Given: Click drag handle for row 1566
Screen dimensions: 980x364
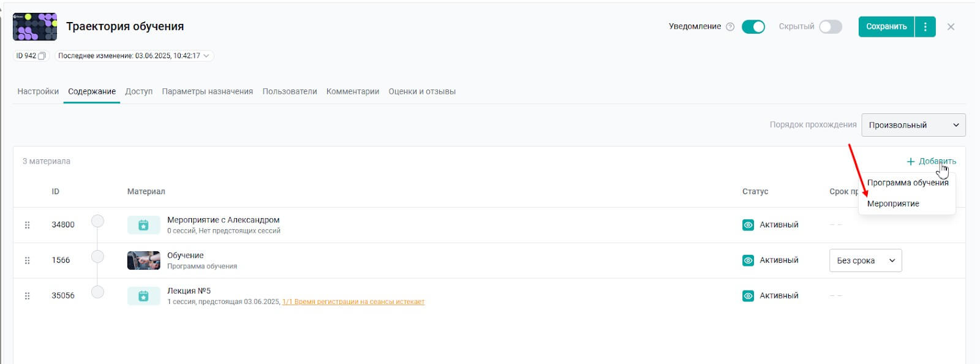Looking at the screenshot, I should (x=27, y=260).
